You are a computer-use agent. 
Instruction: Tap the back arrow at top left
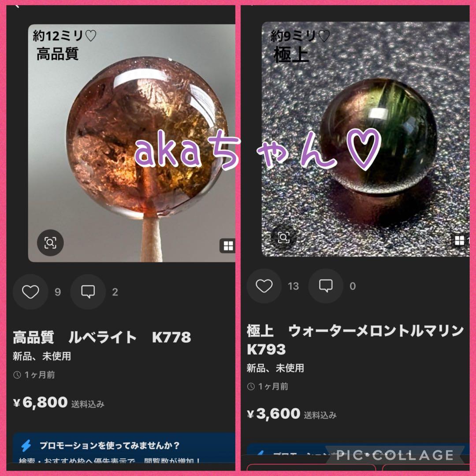(x=17, y=5)
